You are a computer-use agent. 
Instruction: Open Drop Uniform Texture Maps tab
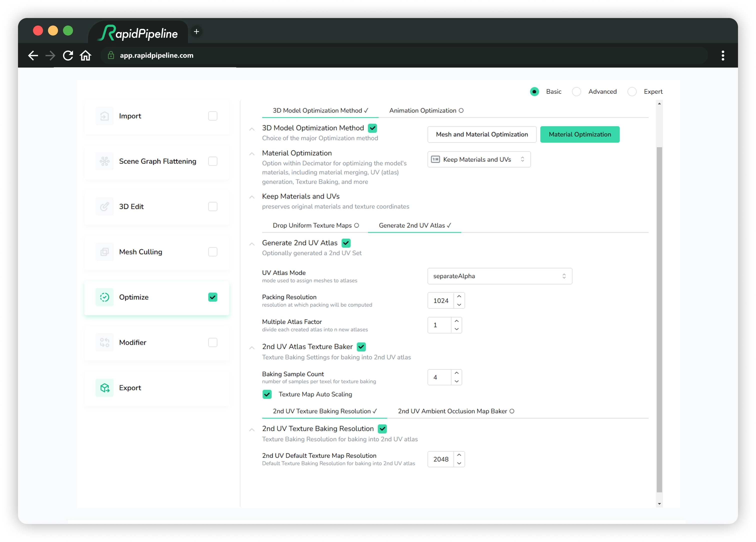[x=315, y=226]
